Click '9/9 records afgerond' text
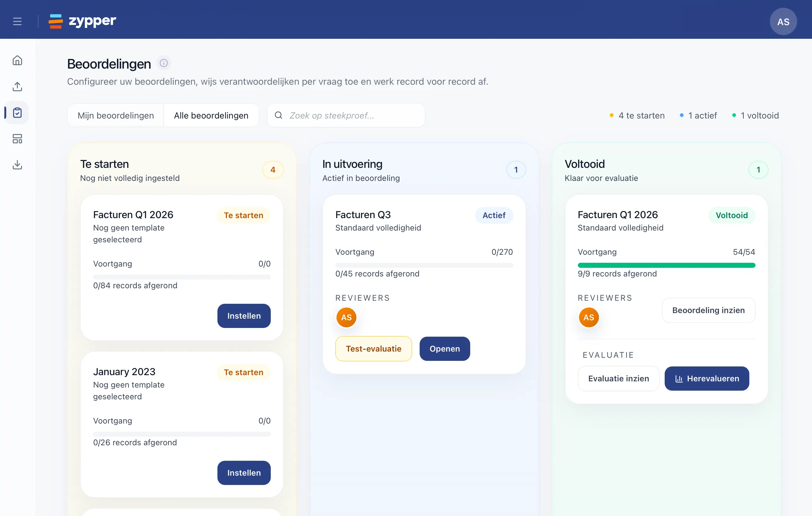The width and height of the screenshot is (812, 516). click(x=617, y=273)
